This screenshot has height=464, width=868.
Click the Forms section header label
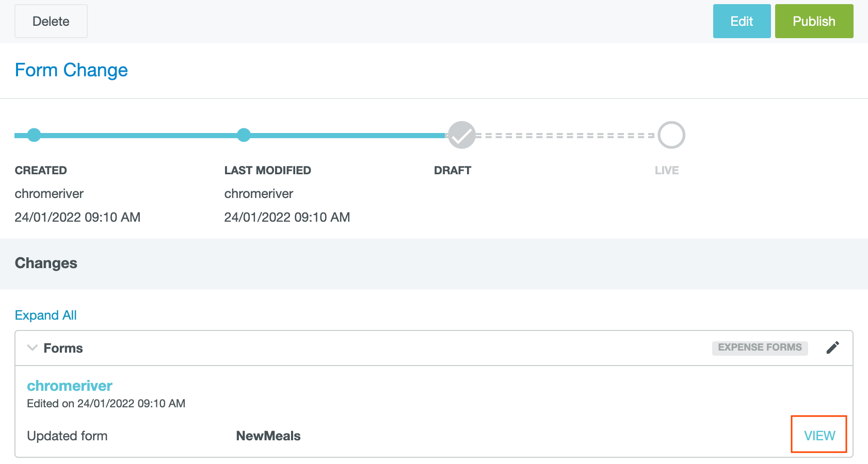click(x=63, y=349)
